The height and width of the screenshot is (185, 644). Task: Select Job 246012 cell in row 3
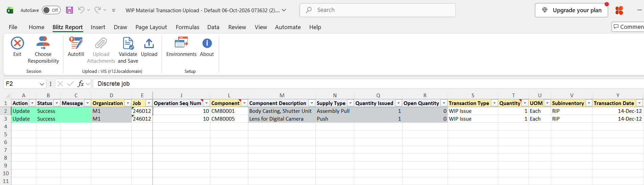coord(142,119)
